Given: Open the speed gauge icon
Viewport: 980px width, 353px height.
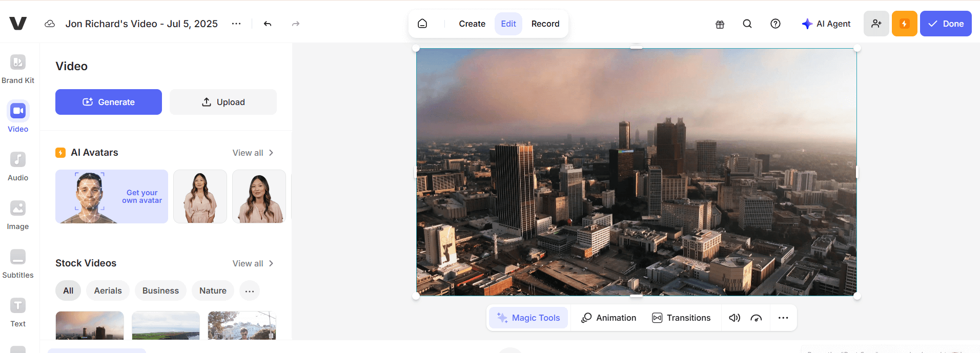Looking at the screenshot, I should [x=756, y=318].
